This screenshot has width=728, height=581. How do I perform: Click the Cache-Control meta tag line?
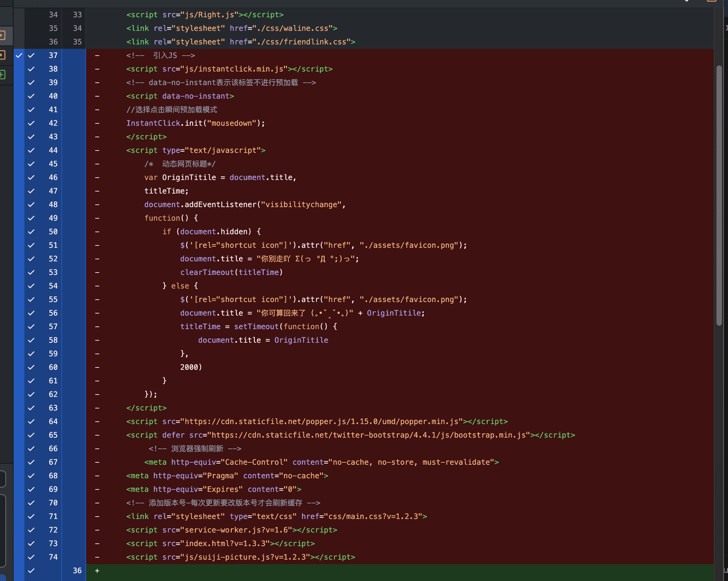(x=322, y=462)
